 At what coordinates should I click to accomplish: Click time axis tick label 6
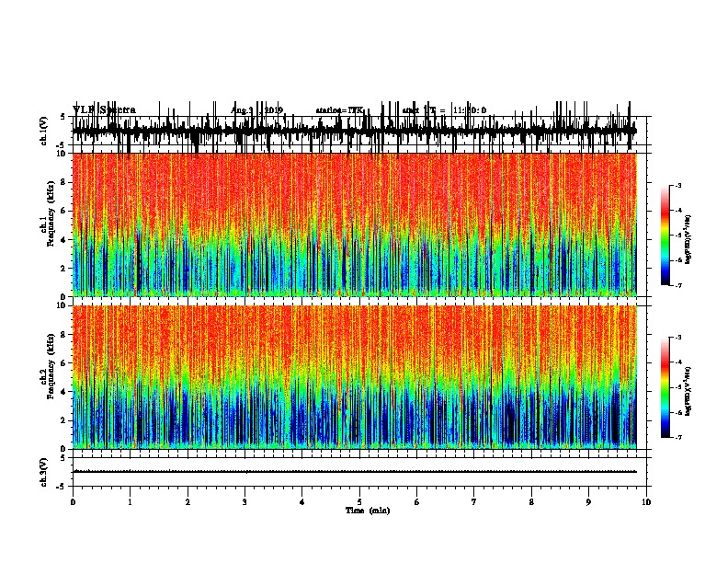click(417, 502)
